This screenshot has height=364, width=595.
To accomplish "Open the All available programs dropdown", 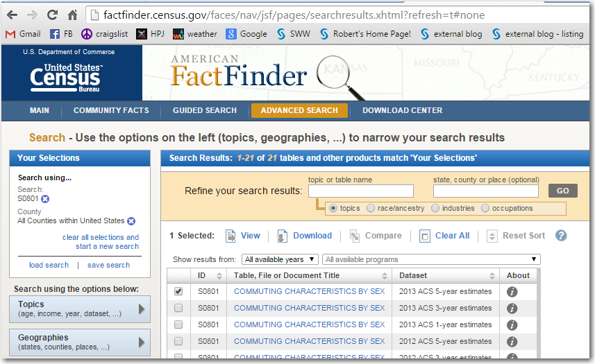I will coord(430,259).
